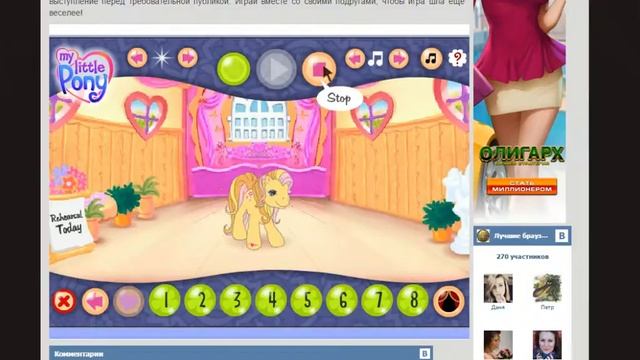Click the 270 участников member count
The height and width of the screenshot is (360, 640).
tap(522, 257)
